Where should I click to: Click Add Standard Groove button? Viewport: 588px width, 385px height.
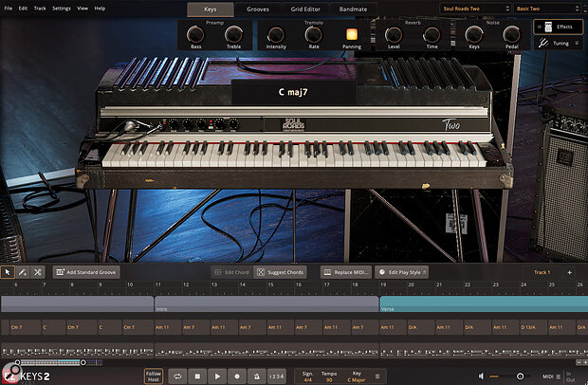tap(86, 272)
